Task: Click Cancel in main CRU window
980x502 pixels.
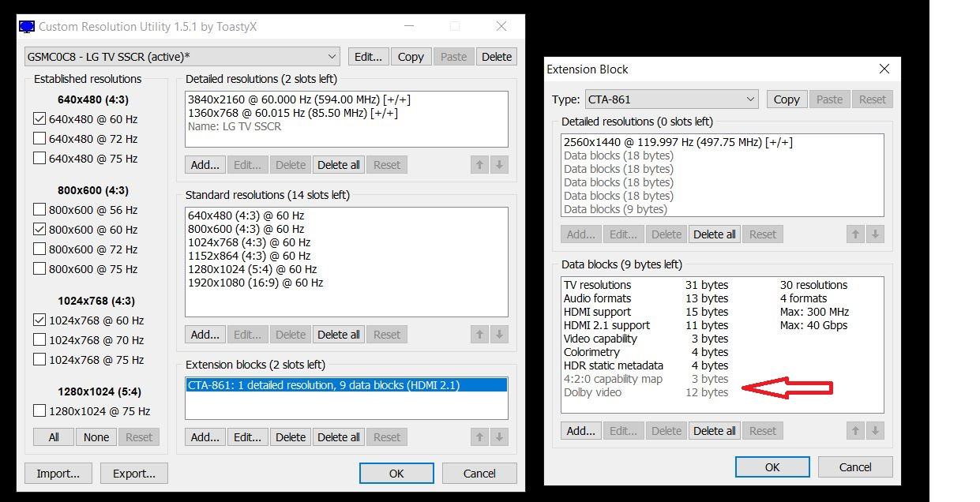Action: (x=479, y=474)
